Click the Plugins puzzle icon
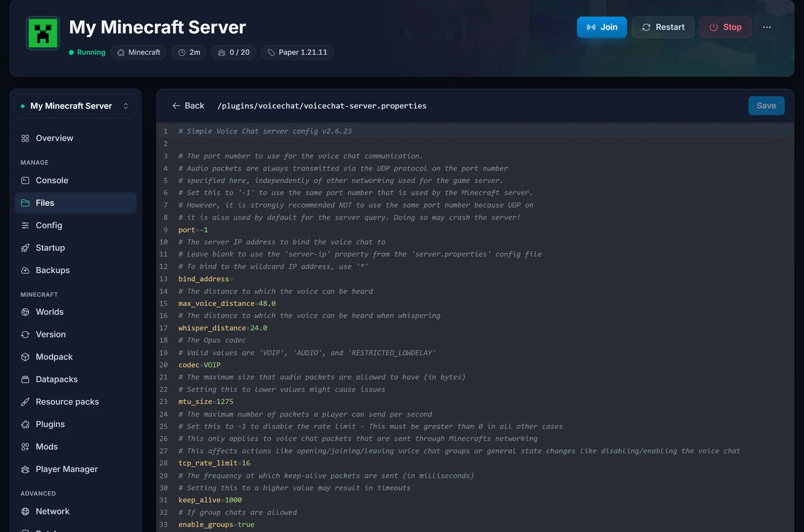This screenshot has height=532, width=804. 25,424
